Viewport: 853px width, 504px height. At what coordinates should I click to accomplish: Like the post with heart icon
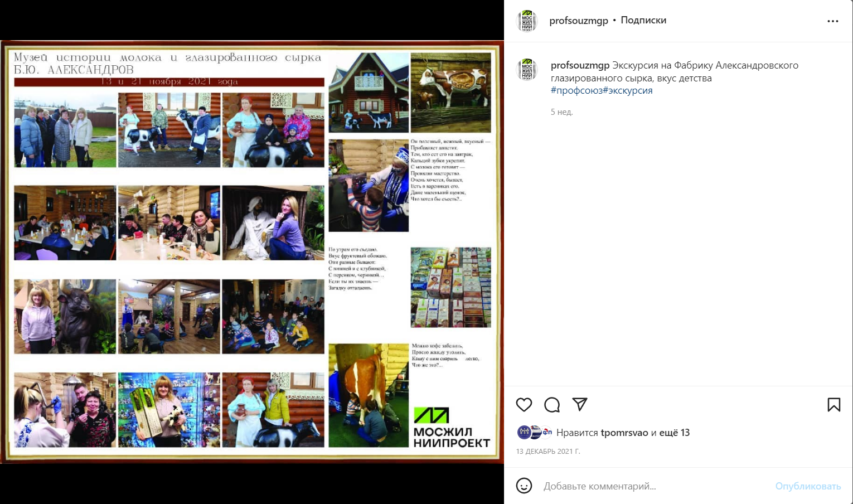click(524, 405)
